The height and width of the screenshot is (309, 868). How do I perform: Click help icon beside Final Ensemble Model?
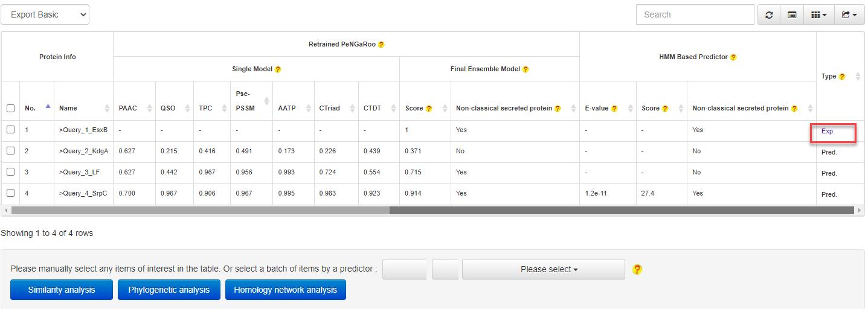tap(526, 69)
